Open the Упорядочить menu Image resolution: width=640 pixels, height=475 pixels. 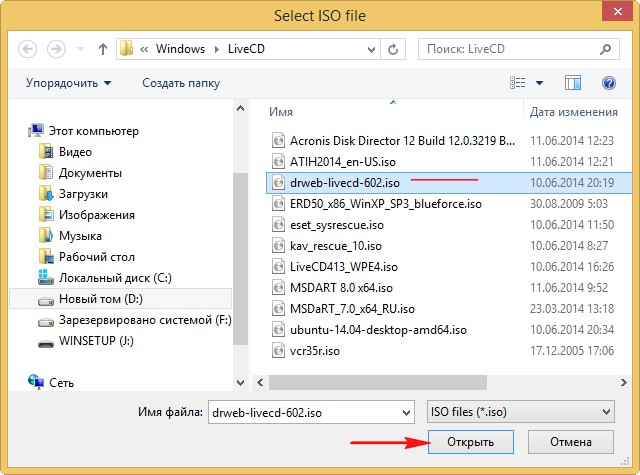coord(68,83)
